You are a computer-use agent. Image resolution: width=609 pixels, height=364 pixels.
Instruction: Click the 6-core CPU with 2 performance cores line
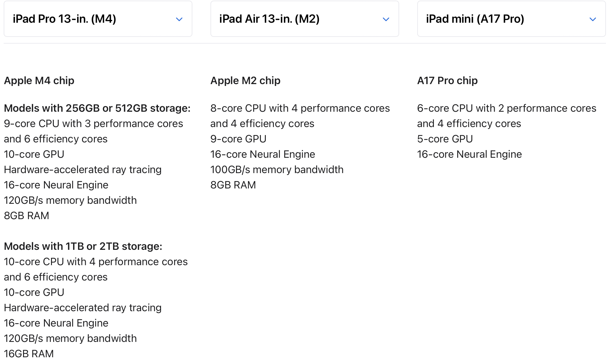click(x=506, y=108)
